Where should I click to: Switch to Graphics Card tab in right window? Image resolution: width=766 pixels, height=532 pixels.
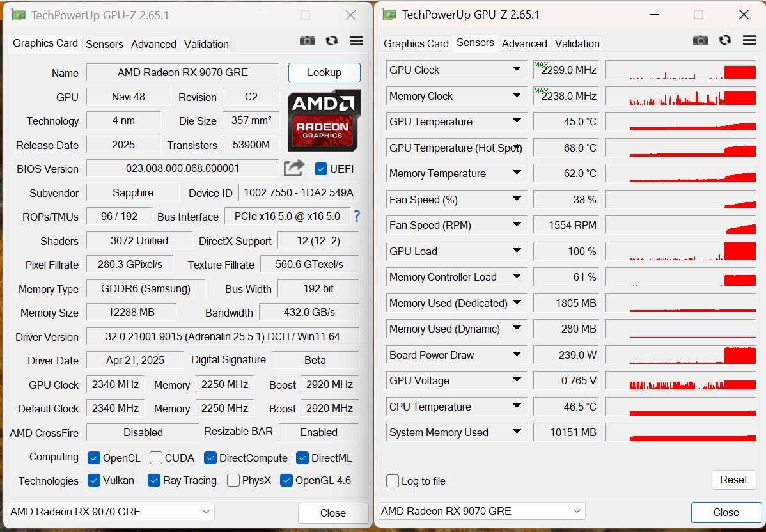(416, 43)
